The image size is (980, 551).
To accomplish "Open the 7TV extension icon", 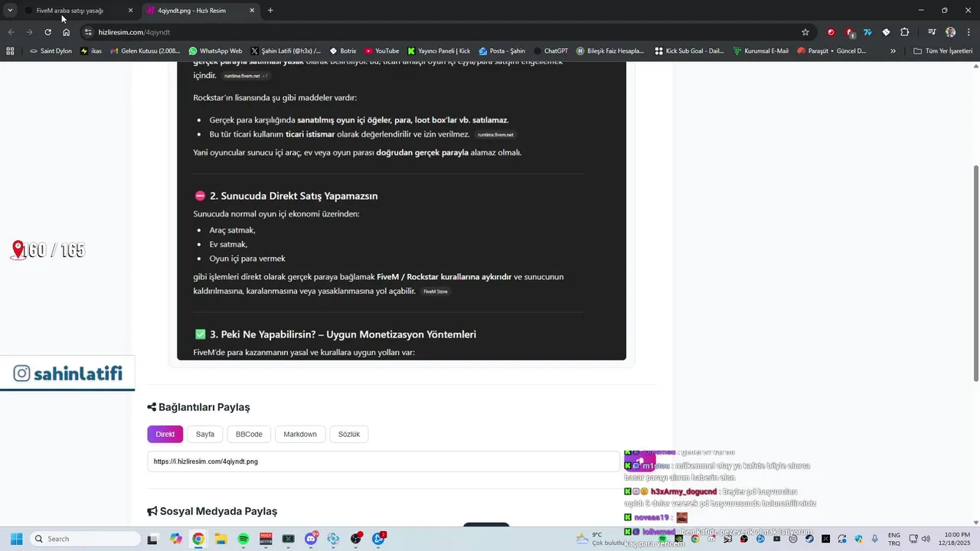I will [x=867, y=32].
